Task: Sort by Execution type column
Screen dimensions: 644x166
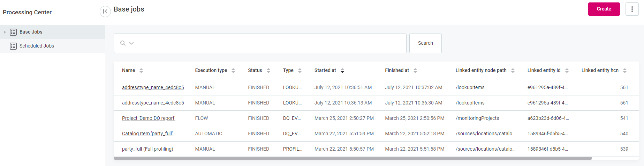Action: click(x=233, y=71)
